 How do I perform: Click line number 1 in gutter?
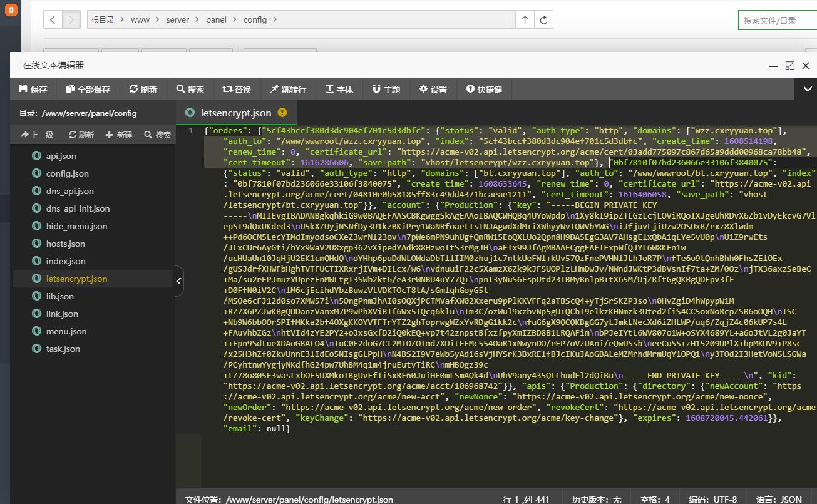click(x=191, y=131)
